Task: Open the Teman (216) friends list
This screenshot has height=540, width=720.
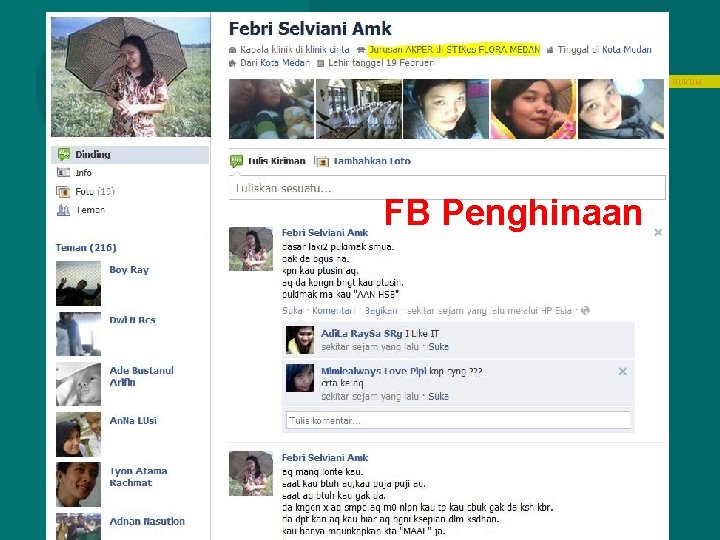Action: [86, 248]
